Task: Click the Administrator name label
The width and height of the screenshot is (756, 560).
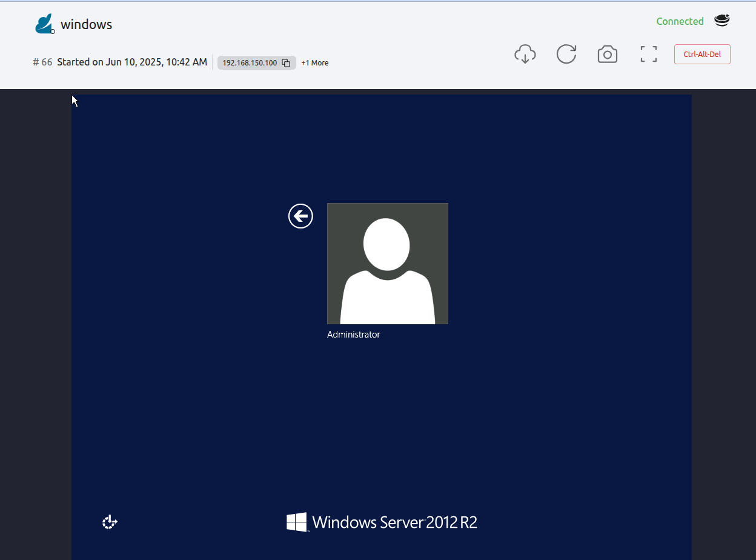Action: 354,334
